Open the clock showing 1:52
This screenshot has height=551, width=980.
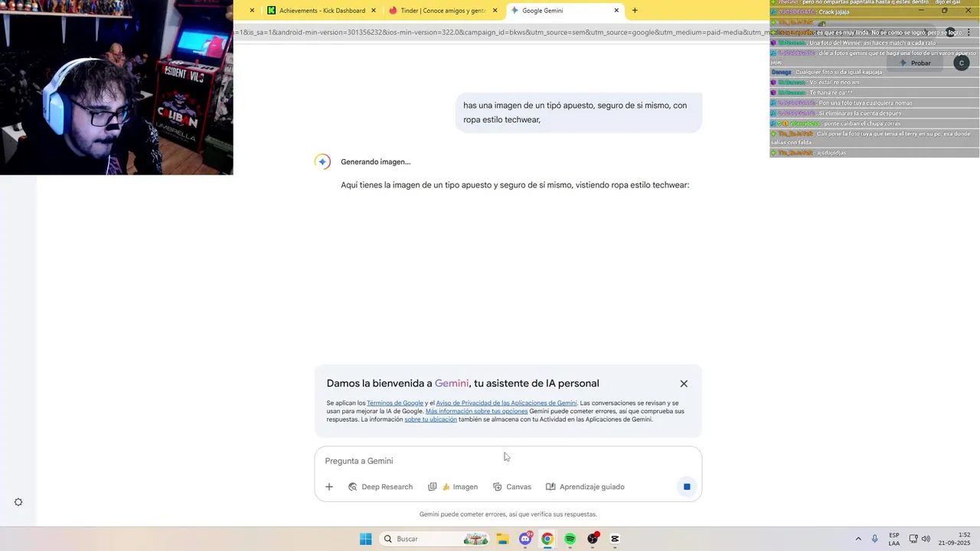point(955,539)
